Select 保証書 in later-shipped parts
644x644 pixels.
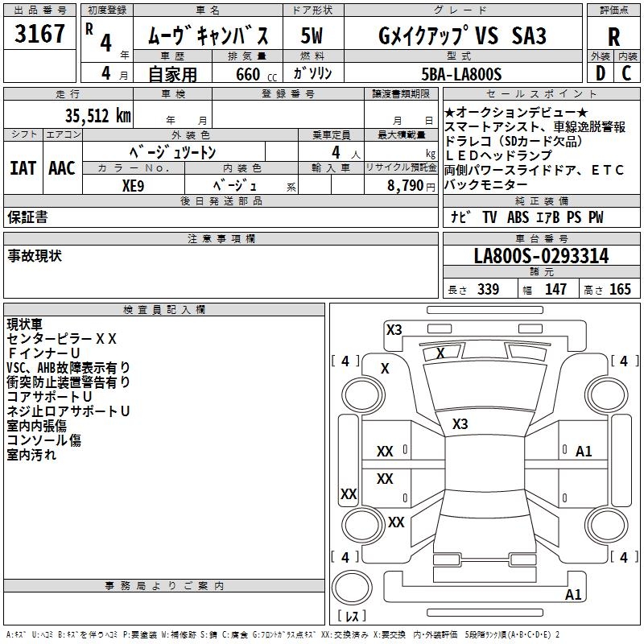(x=27, y=217)
